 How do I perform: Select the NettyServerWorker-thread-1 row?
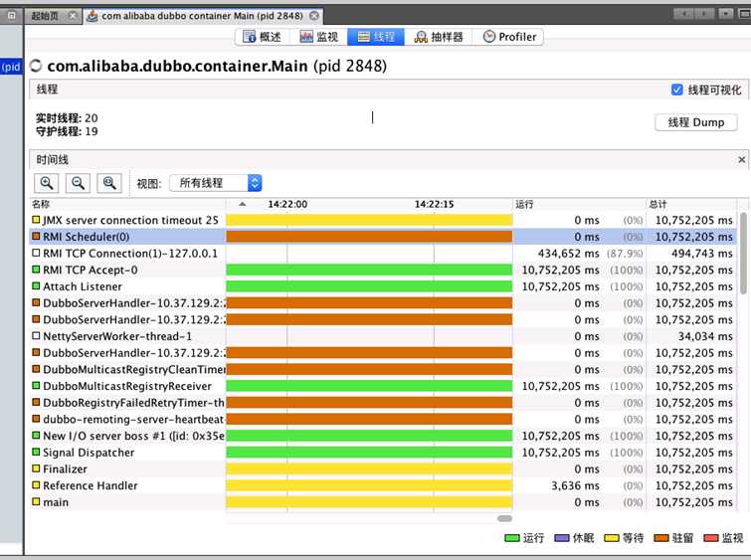click(x=383, y=336)
